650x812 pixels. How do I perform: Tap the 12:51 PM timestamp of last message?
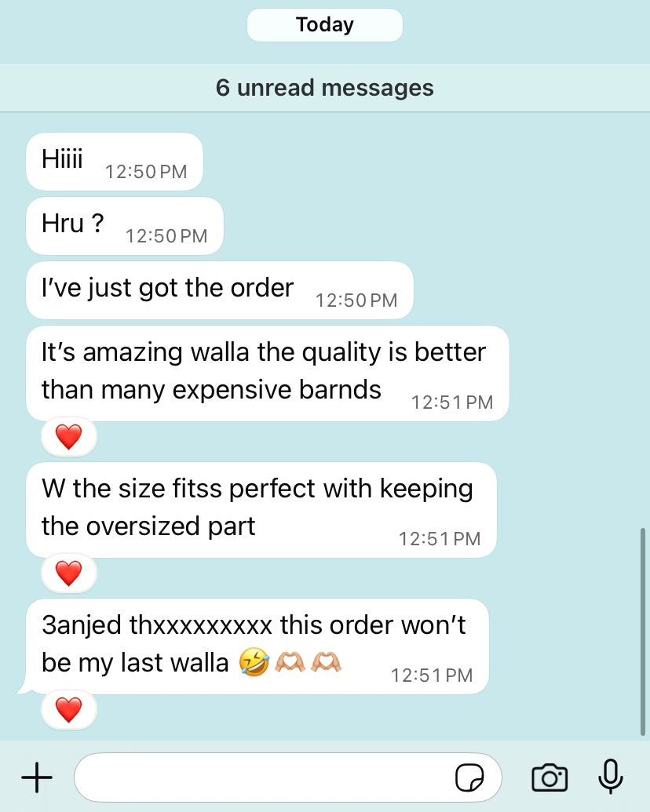tap(431, 675)
